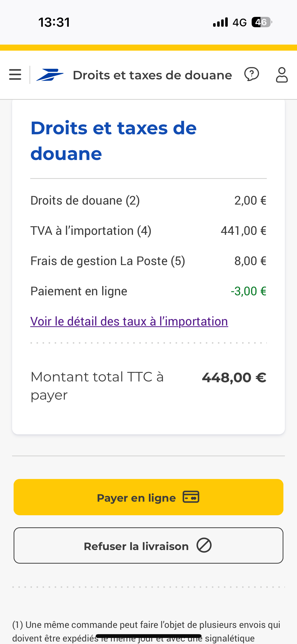Tap the 13:31 clock in status bar

click(x=54, y=22)
